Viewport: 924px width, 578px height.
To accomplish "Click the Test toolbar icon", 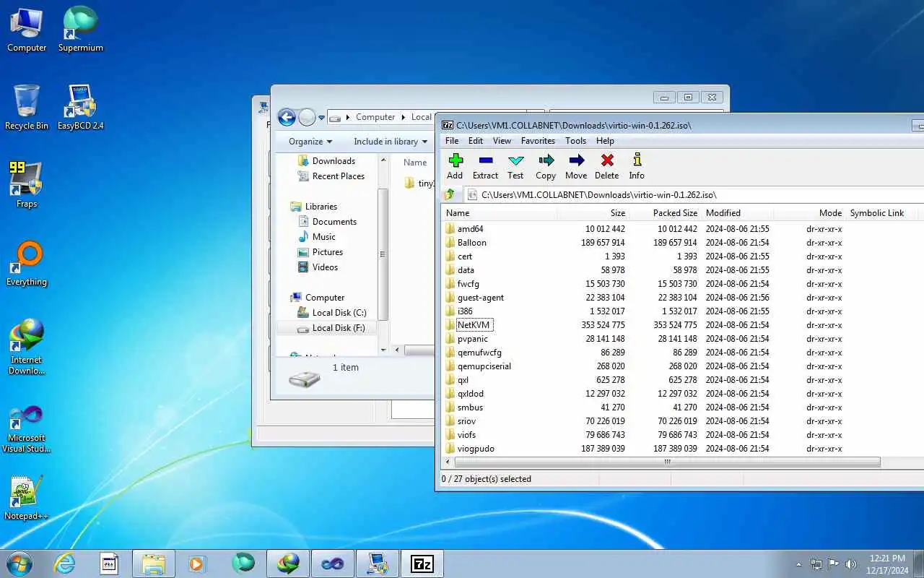I will [515, 166].
